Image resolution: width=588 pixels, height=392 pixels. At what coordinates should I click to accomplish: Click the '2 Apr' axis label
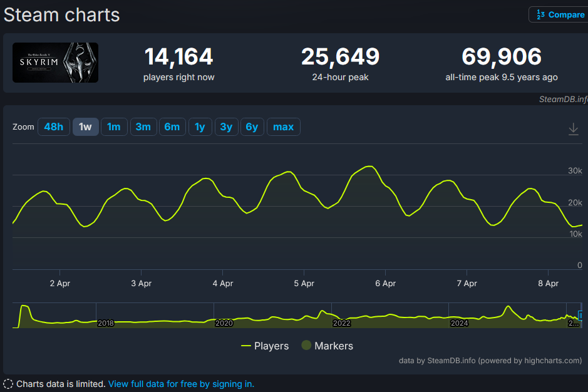click(60, 284)
